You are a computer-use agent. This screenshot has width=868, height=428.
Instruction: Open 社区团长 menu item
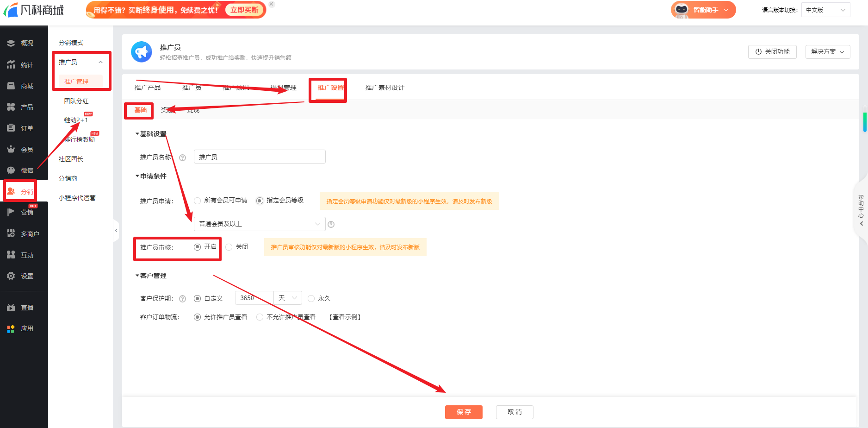71,159
